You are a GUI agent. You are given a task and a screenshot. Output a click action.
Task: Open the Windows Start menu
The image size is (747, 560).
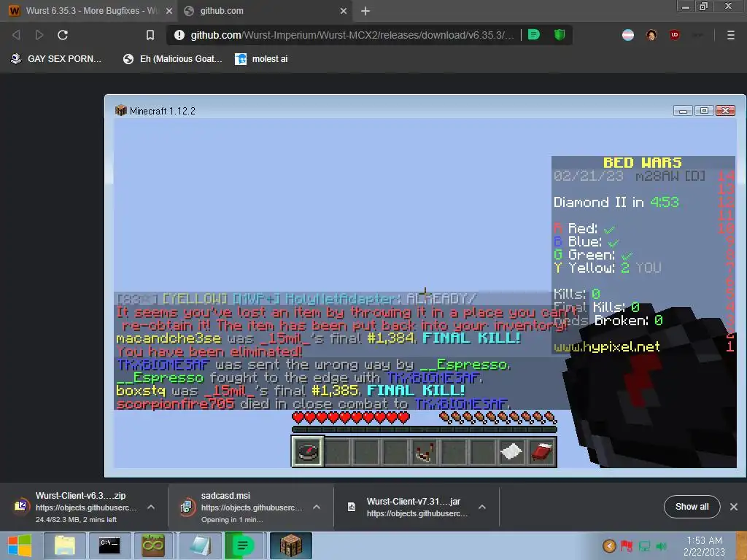point(20,545)
